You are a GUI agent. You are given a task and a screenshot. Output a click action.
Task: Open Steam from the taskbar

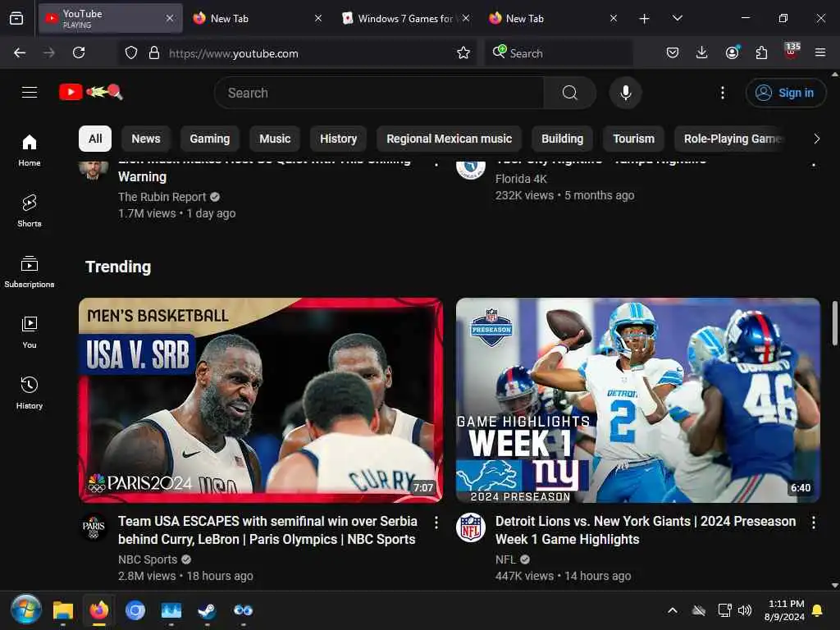pos(206,610)
